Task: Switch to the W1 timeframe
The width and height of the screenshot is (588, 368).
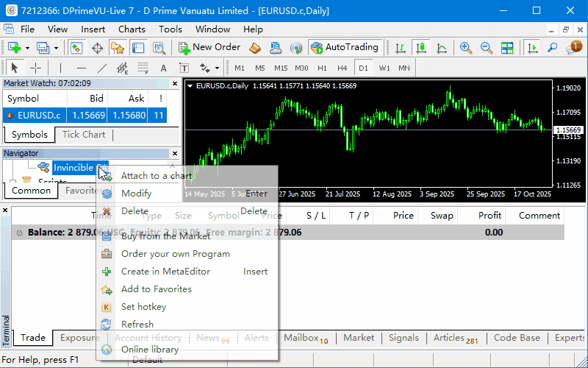Action: click(384, 68)
